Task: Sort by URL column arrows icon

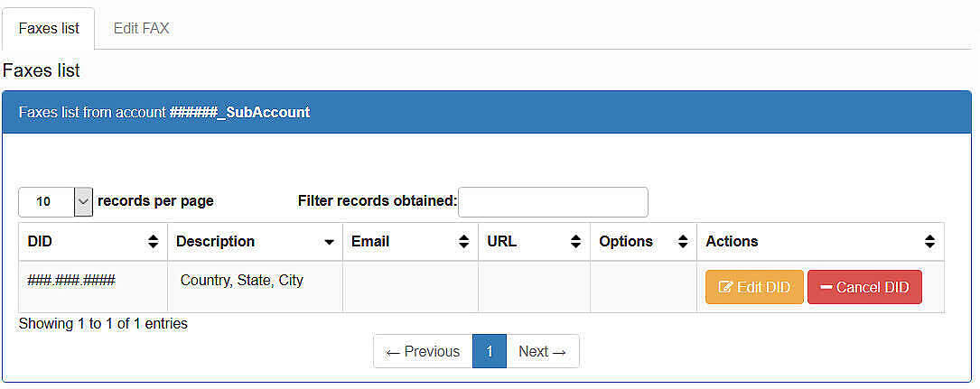Action: point(575,242)
